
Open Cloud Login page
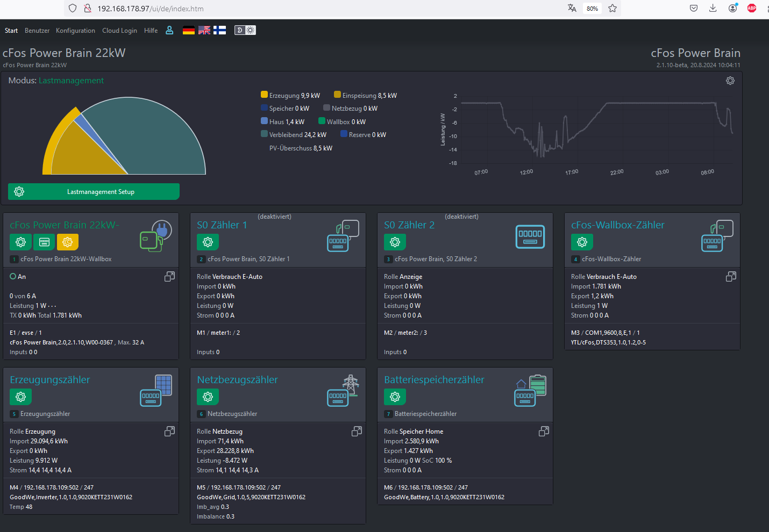tap(119, 31)
